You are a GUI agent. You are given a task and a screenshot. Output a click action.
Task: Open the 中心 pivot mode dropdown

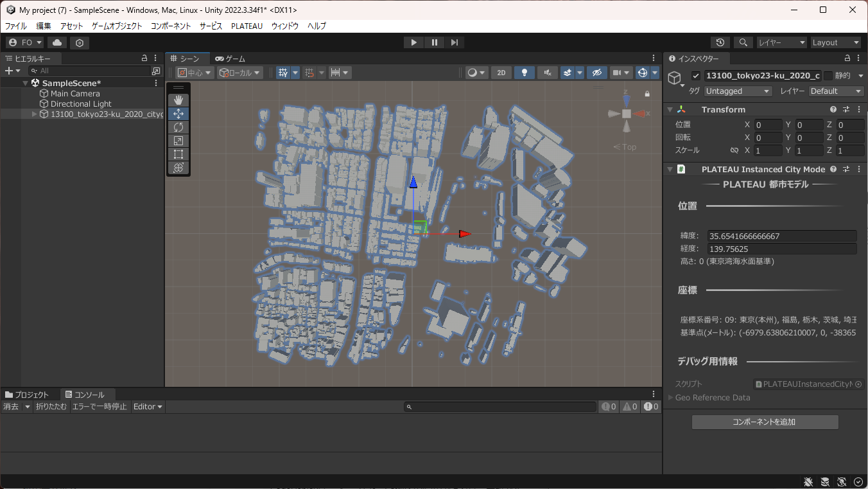195,73
